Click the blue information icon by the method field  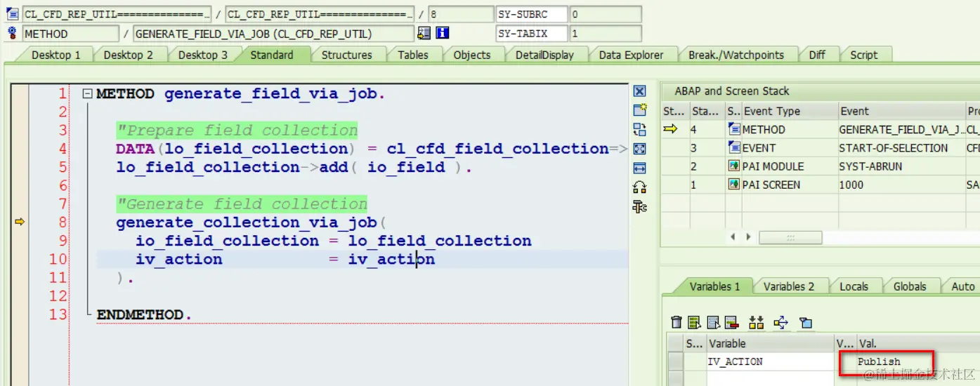pyautogui.click(x=442, y=33)
